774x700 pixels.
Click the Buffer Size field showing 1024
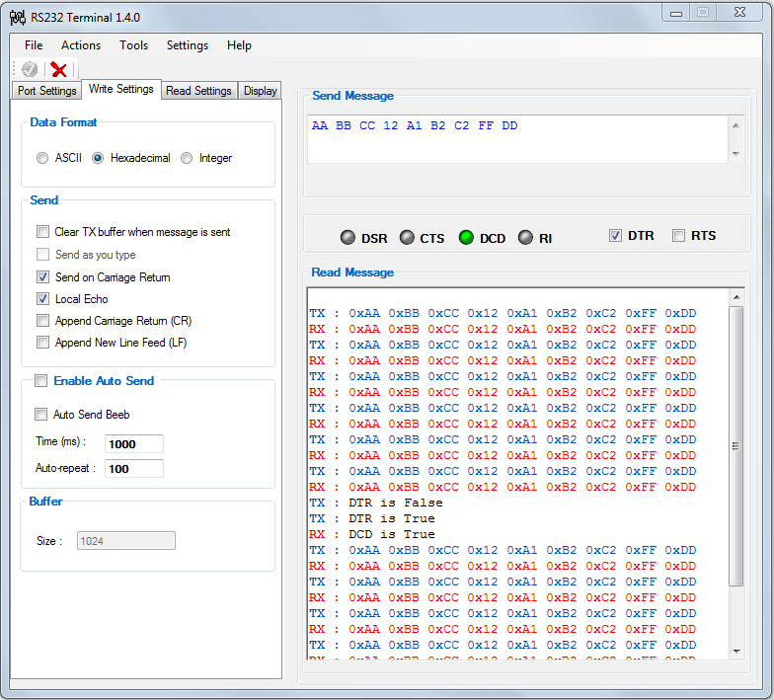click(x=126, y=541)
